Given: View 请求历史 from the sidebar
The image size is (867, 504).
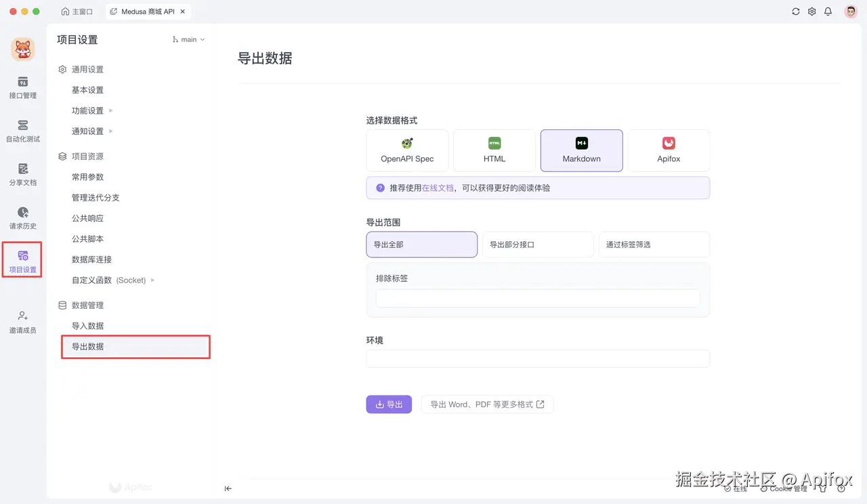Looking at the screenshot, I should [23, 218].
